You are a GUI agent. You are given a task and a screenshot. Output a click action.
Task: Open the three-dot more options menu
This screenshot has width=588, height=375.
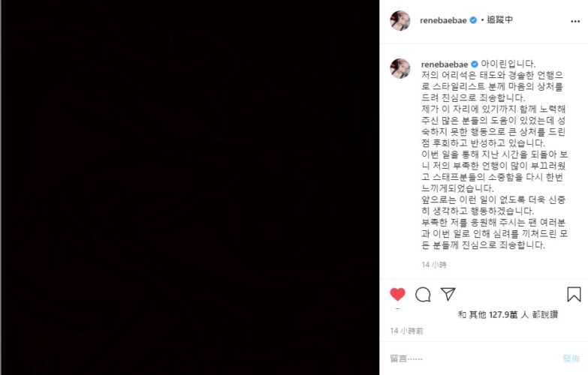tap(575, 21)
